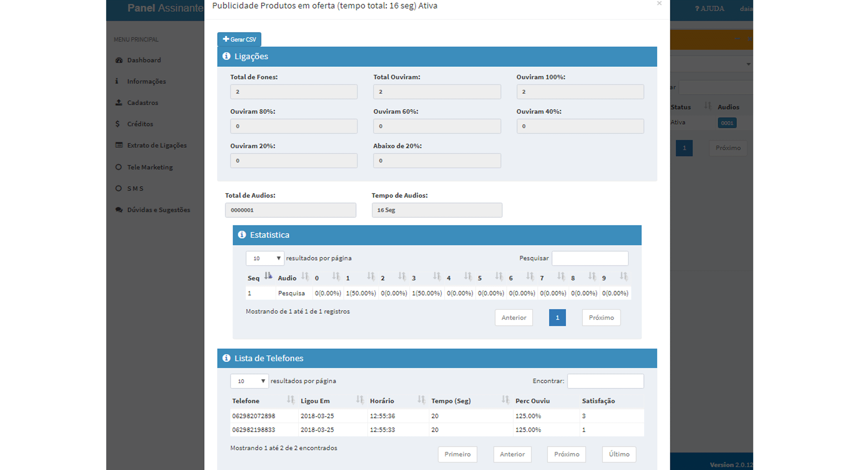Sort phone list by Tempo (Seg) column
The height and width of the screenshot is (470, 868).
(471, 401)
